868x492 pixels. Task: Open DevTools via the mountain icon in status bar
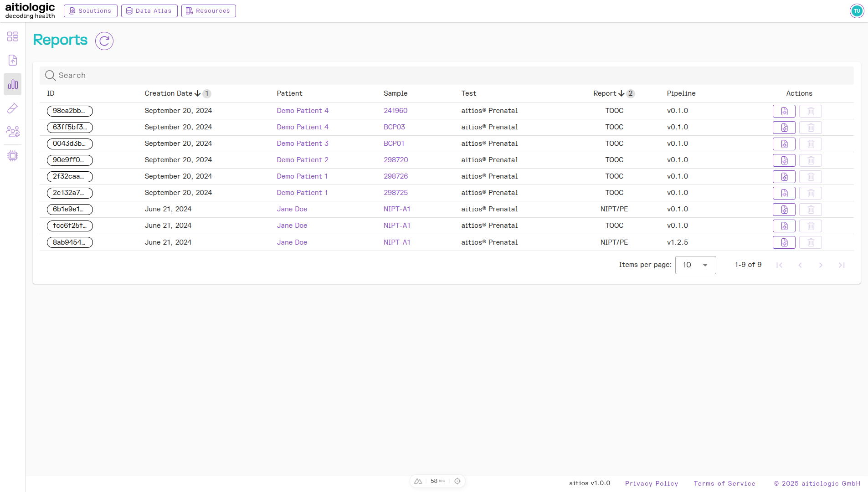[x=418, y=481]
